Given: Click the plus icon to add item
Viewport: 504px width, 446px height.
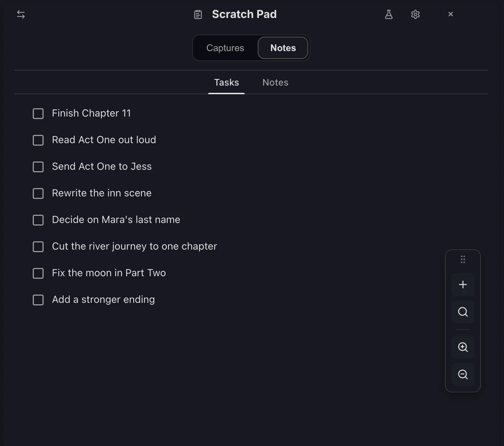Looking at the screenshot, I should coord(463,285).
